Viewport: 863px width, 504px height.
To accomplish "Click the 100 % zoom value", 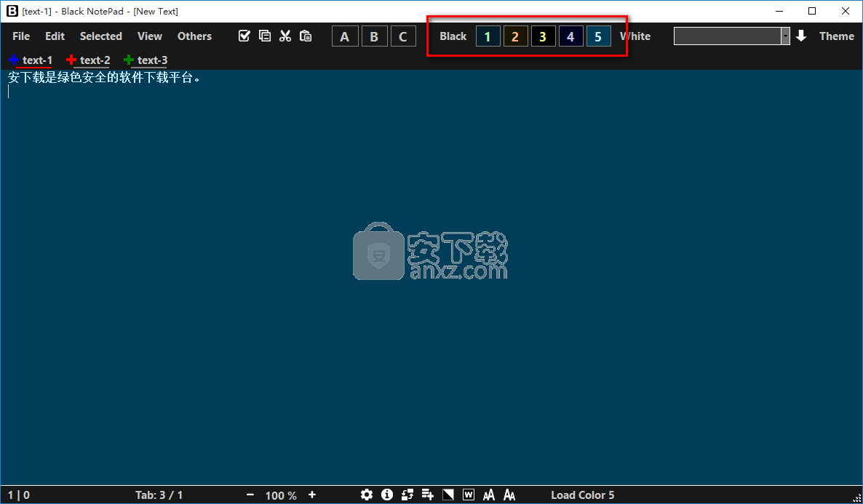I will point(281,495).
